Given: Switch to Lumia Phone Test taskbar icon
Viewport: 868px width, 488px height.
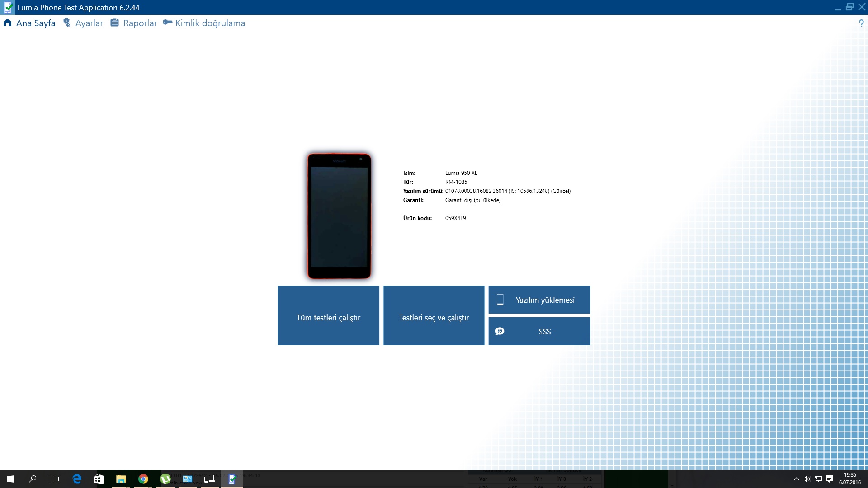Looking at the screenshot, I should (x=231, y=479).
